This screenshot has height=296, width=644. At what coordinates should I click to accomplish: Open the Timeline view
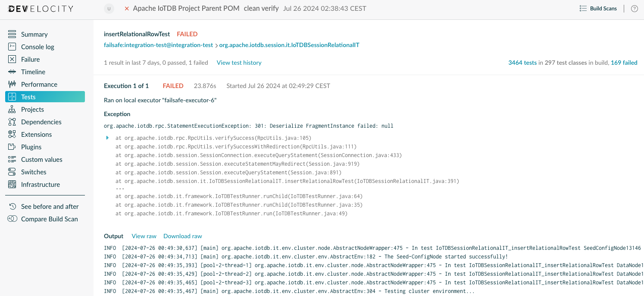click(34, 72)
